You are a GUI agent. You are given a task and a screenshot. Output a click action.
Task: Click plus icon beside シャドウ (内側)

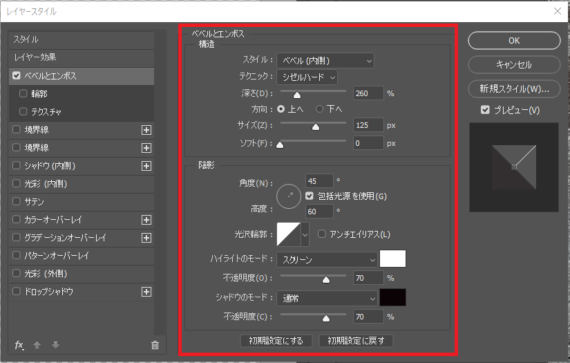click(x=146, y=166)
